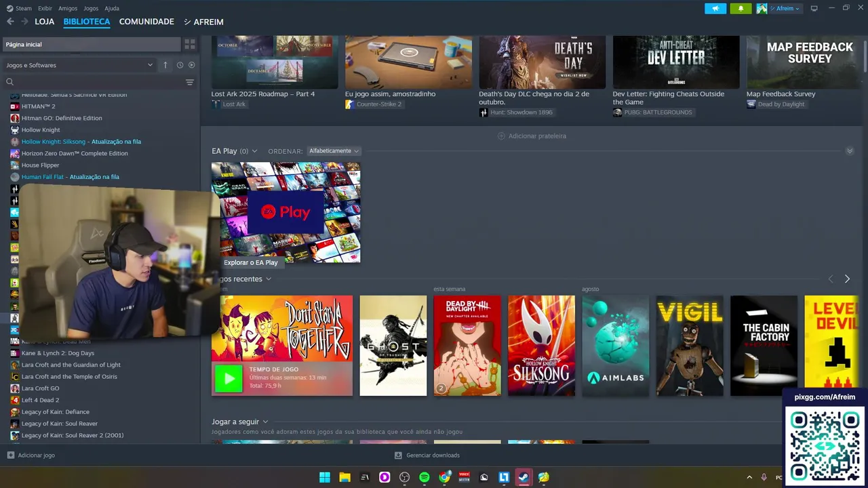868x488 pixels.
Task: Open File Explorer from taskbar
Action: 344,477
